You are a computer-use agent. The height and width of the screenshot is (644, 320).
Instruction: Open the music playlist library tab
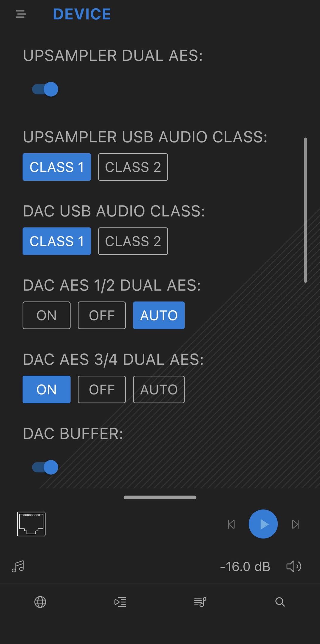tap(200, 602)
